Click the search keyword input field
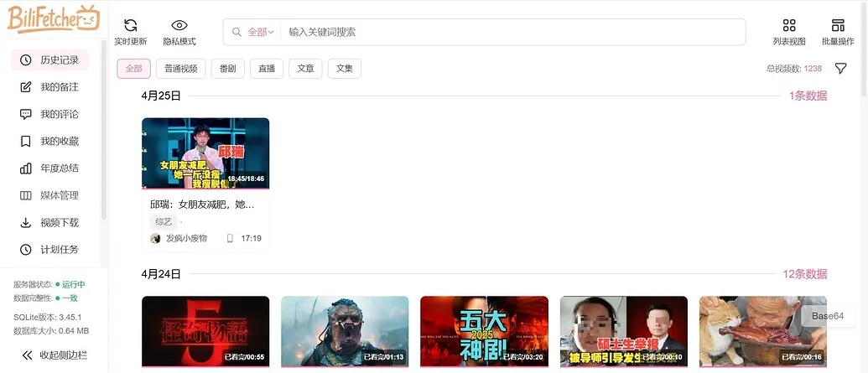Viewport: 868px width, 373px height. click(x=514, y=32)
